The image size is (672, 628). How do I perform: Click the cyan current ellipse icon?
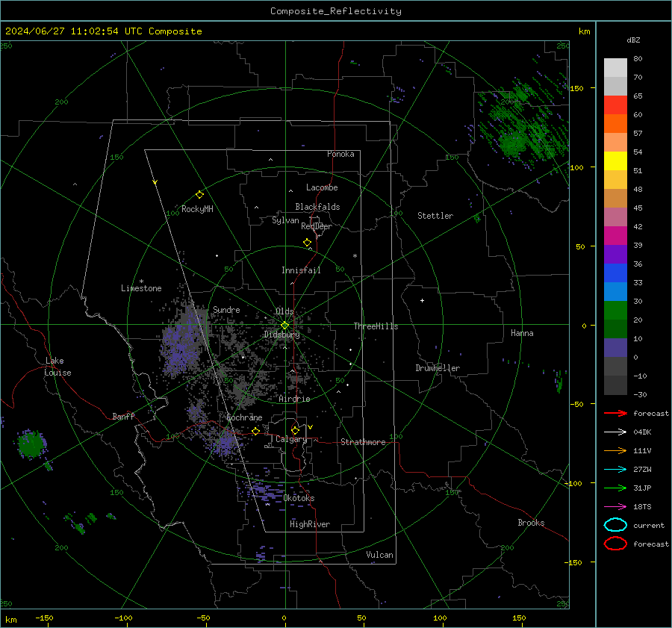(615, 525)
